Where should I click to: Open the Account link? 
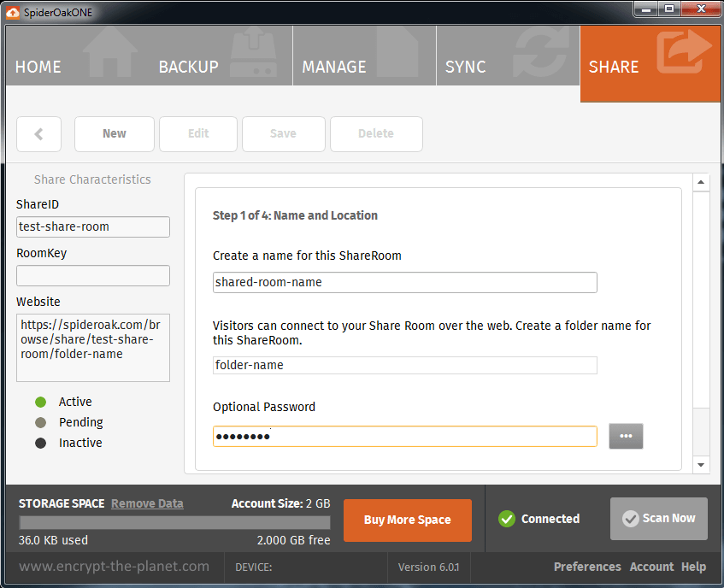(x=651, y=567)
